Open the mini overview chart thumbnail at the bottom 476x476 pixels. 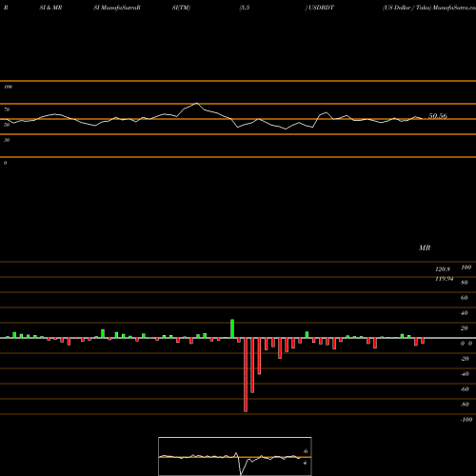[235, 456]
